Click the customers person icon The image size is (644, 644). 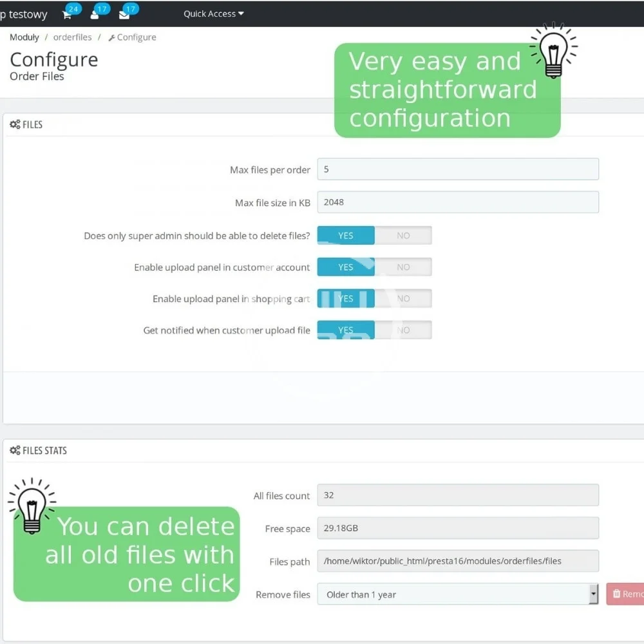coord(95,14)
